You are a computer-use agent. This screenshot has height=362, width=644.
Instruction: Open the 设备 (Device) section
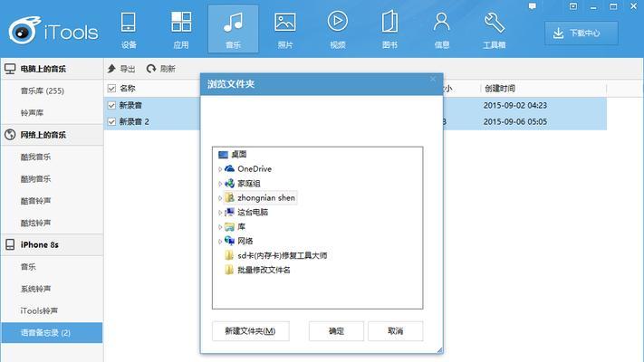(x=129, y=30)
